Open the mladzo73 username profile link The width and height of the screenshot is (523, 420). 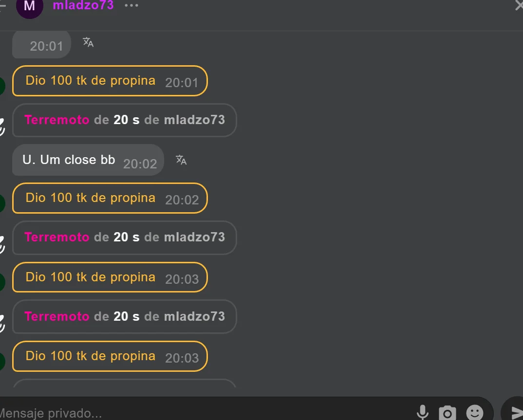click(x=83, y=5)
